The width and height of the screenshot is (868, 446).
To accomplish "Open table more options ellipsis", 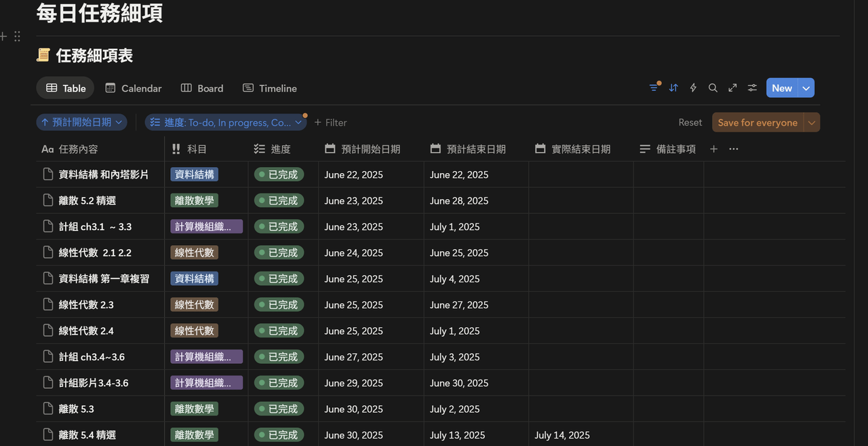I will click(x=733, y=149).
